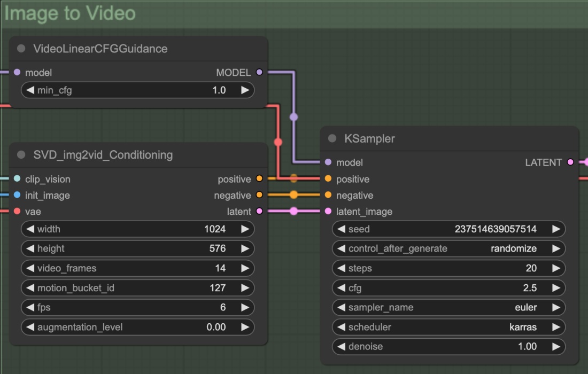Increase video_frames with the right arrow
The width and height of the screenshot is (588, 374).
click(x=245, y=268)
